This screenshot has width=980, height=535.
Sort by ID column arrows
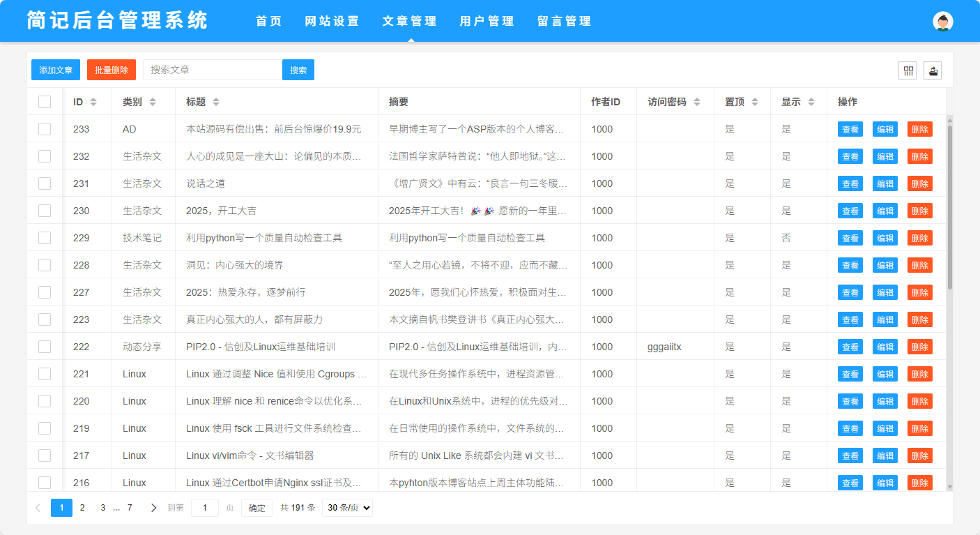(x=93, y=102)
